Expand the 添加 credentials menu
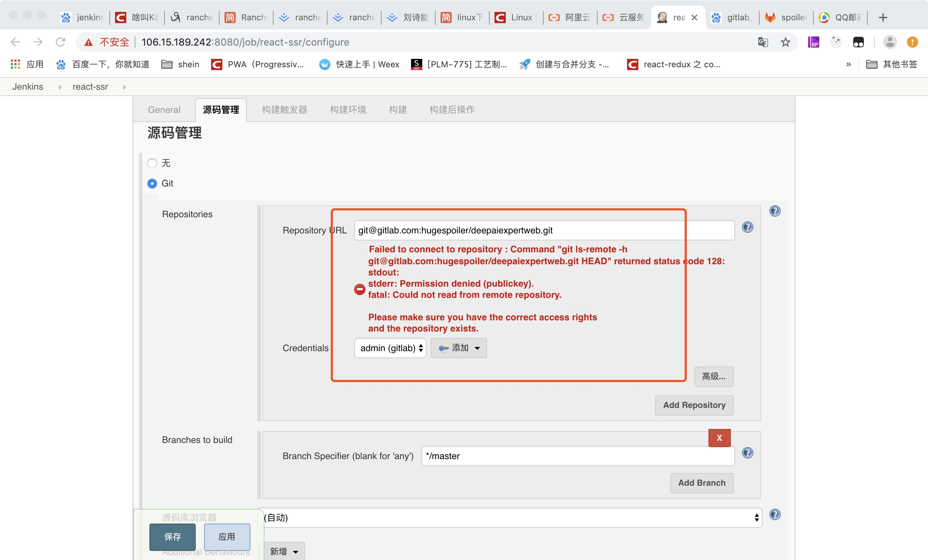This screenshot has width=928, height=560. 458,348
